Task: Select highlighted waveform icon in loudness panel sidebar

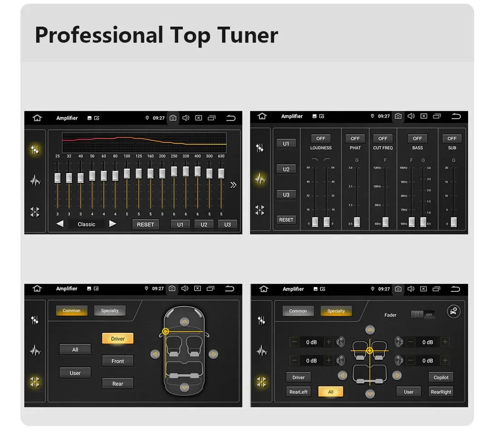Action: coord(260,179)
